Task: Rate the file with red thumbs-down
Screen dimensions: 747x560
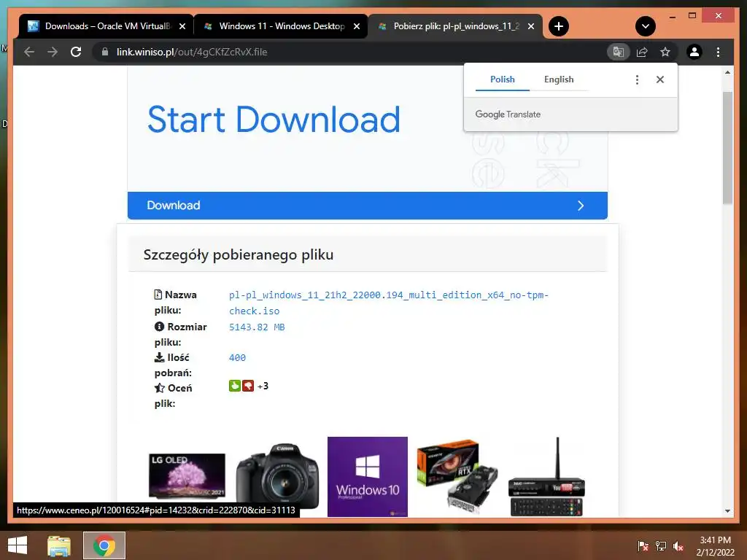Action: [248, 386]
